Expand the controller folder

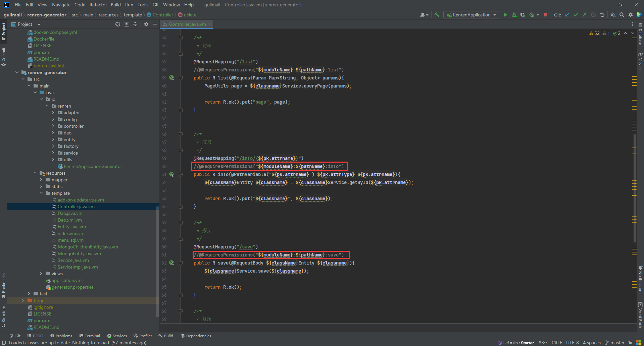click(53, 126)
